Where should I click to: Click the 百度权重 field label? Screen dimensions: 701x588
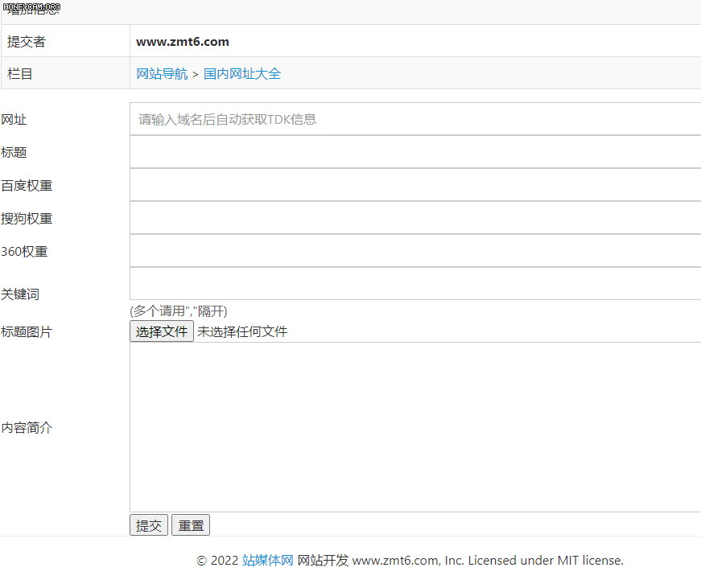[x=27, y=186]
